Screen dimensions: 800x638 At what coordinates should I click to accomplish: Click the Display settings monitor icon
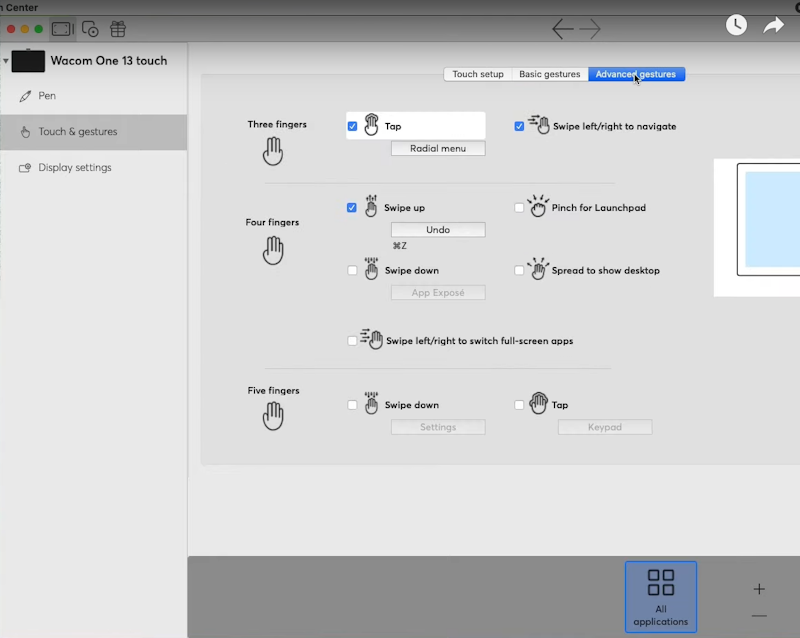(25, 167)
